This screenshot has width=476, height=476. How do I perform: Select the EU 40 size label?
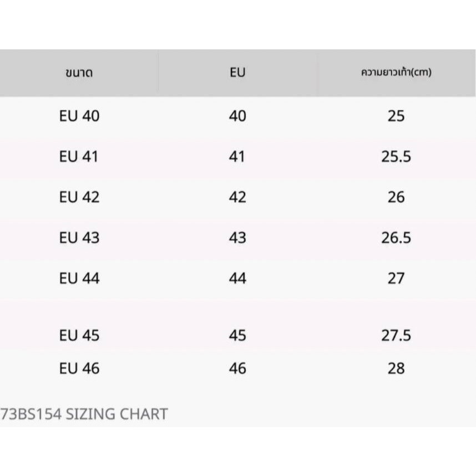click(79, 117)
